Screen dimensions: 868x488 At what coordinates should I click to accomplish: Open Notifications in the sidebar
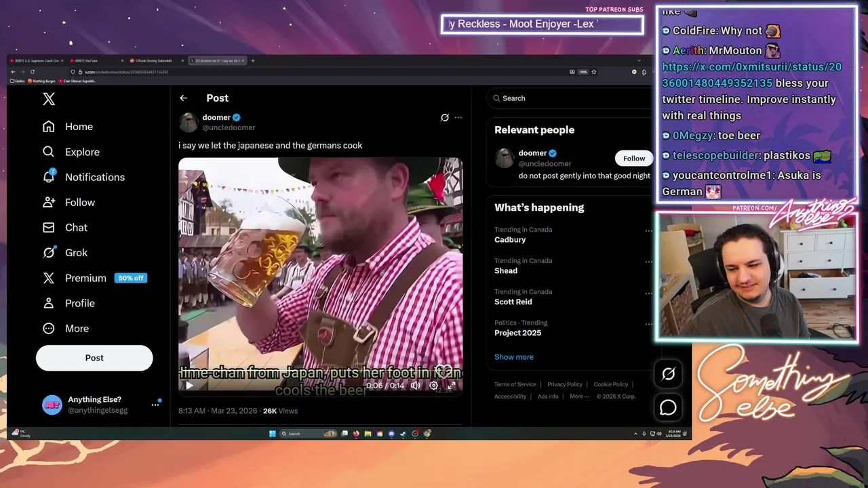[83, 177]
